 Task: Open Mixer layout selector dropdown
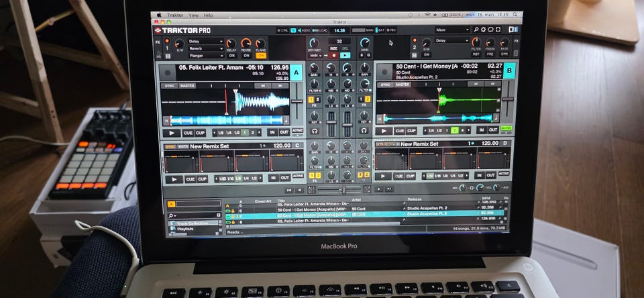pyautogui.click(x=452, y=30)
